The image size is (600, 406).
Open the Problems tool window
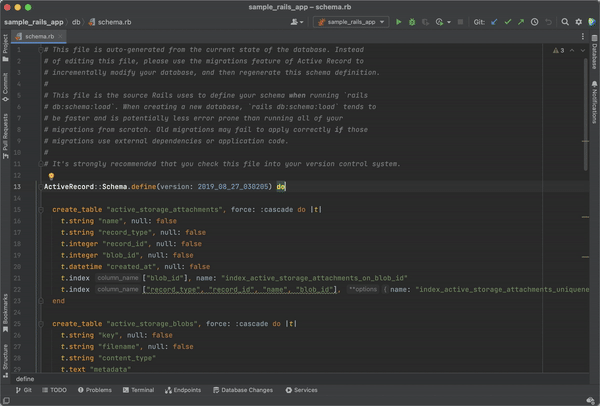click(95, 390)
